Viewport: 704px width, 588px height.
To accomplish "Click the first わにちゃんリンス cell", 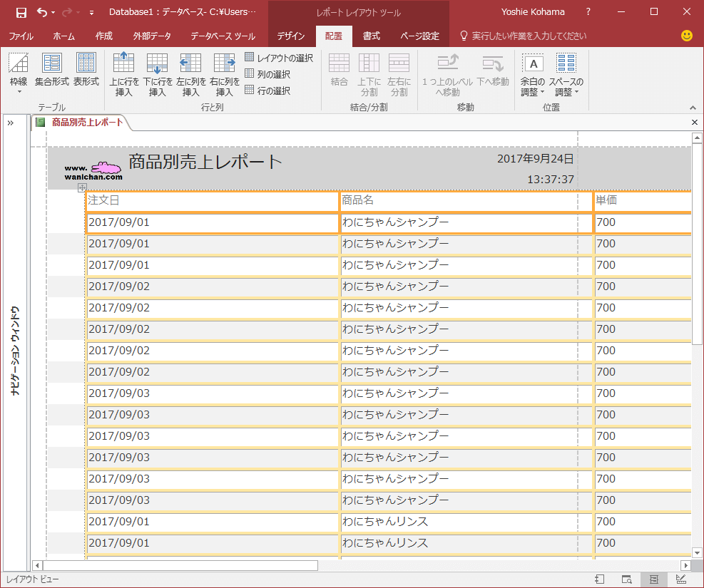I will coord(466,522).
